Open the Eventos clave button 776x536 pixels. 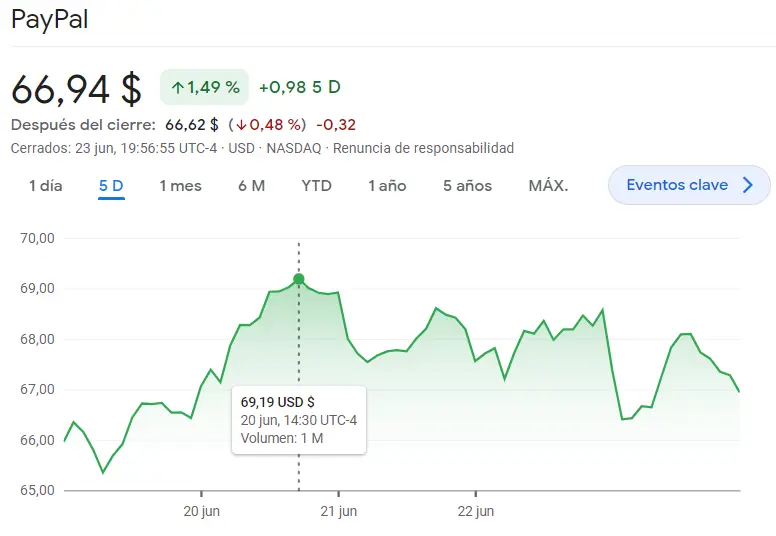click(x=689, y=185)
